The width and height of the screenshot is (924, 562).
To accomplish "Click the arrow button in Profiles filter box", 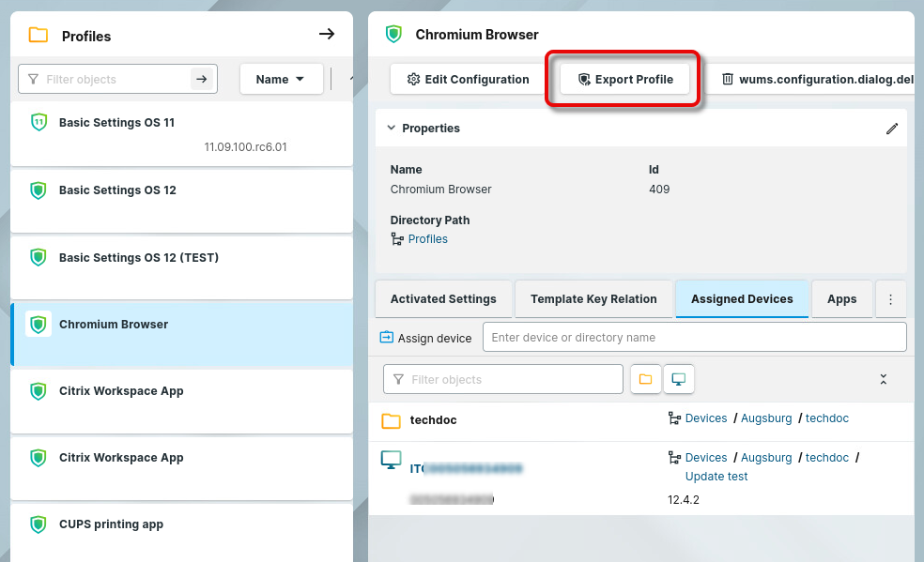I will coord(201,80).
